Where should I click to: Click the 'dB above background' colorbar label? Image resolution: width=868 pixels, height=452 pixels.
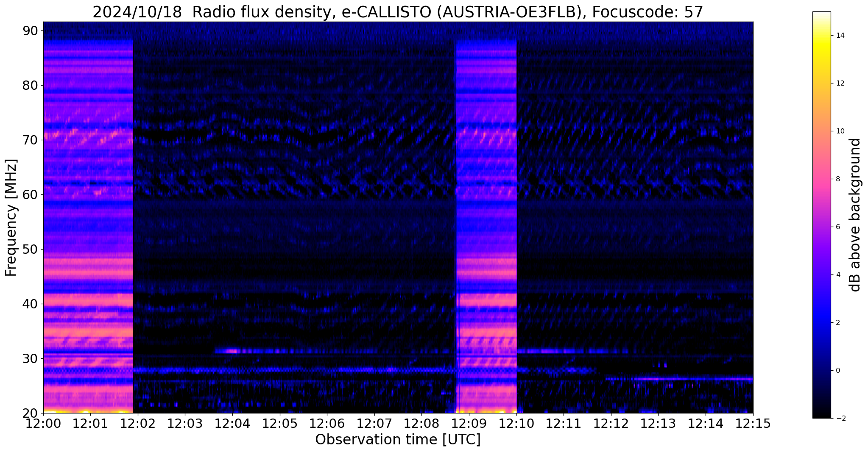click(855, 215)
